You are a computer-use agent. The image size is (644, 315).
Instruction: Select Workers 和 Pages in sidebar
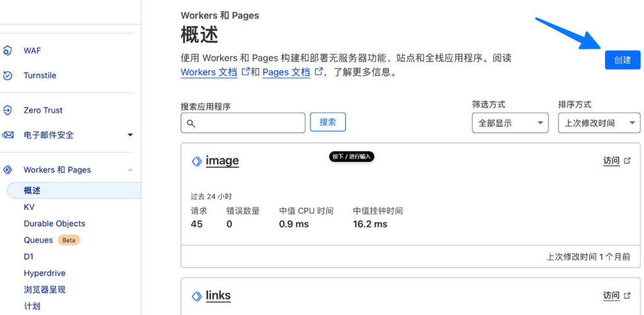click(x=57, y=170)
